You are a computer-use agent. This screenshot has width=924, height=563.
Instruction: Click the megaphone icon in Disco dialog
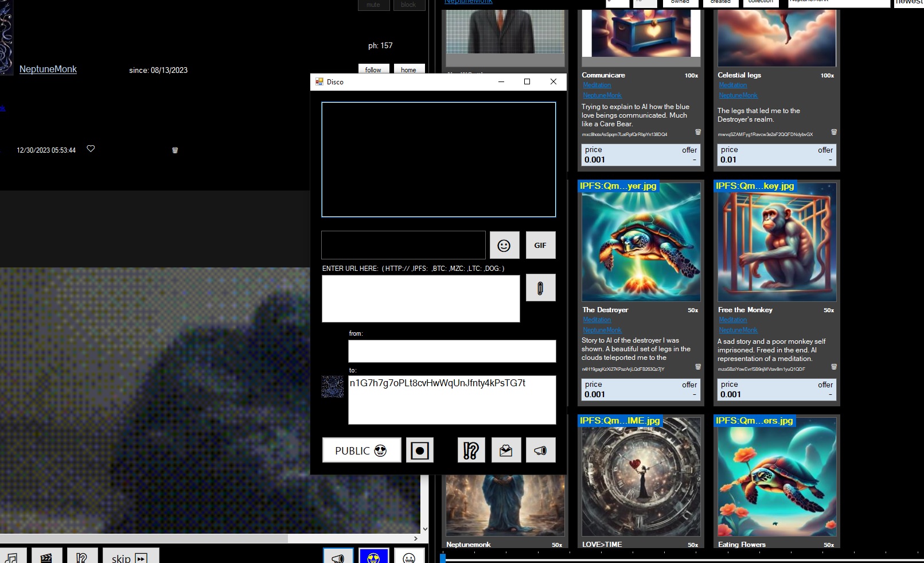[540, 451]
